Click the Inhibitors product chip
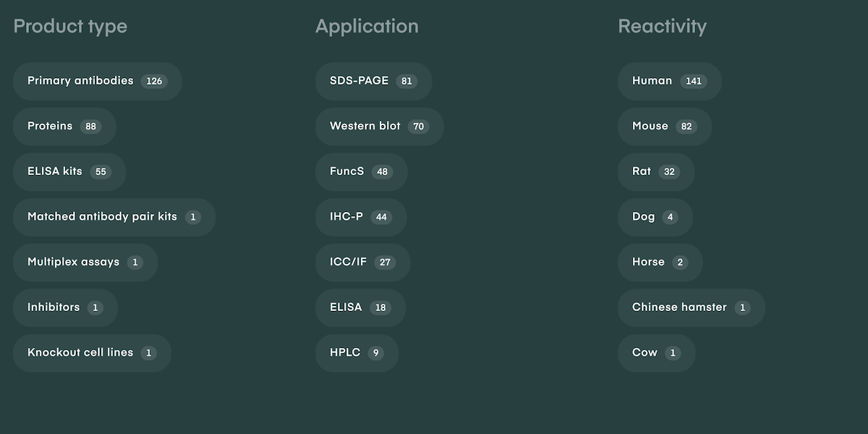The height and width of the screenshot is (434, 868). pos(65,307)
